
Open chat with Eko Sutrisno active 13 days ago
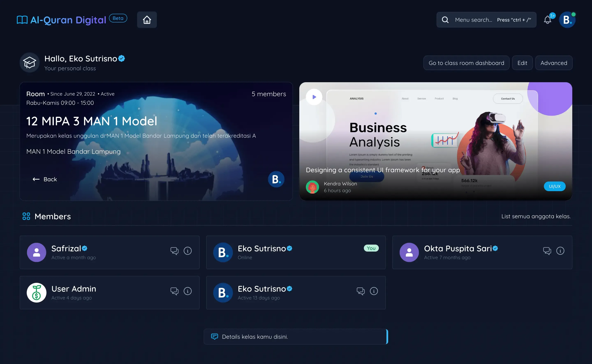tap(361, 291)
